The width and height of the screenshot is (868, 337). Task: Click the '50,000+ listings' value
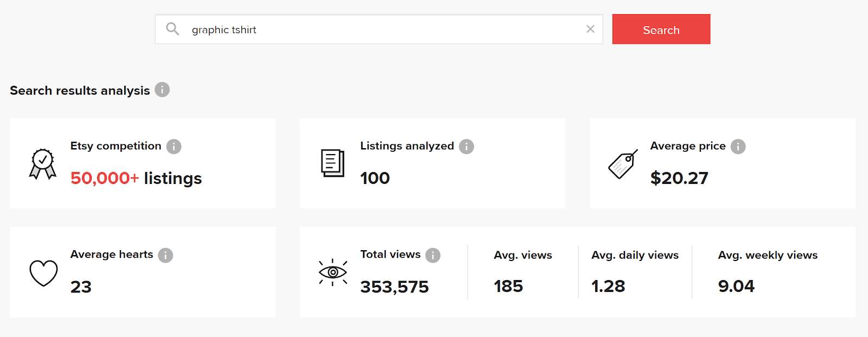[x=136, y=178]
